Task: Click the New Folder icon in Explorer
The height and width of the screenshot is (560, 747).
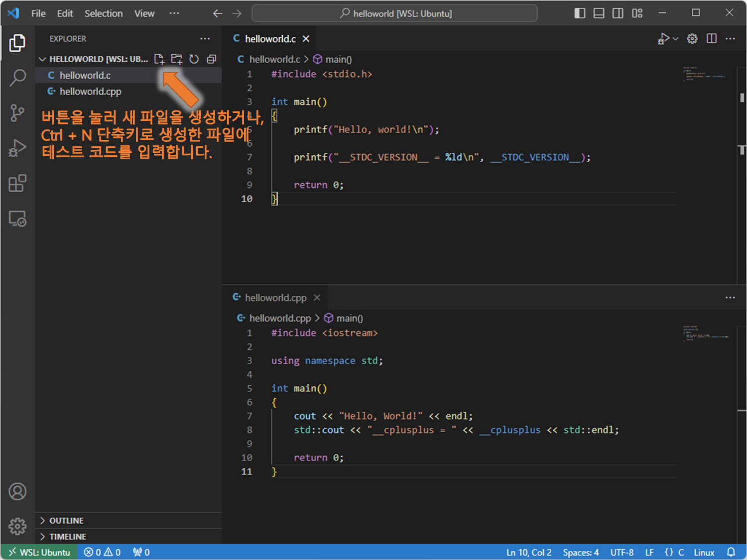Action: (177, 59)
